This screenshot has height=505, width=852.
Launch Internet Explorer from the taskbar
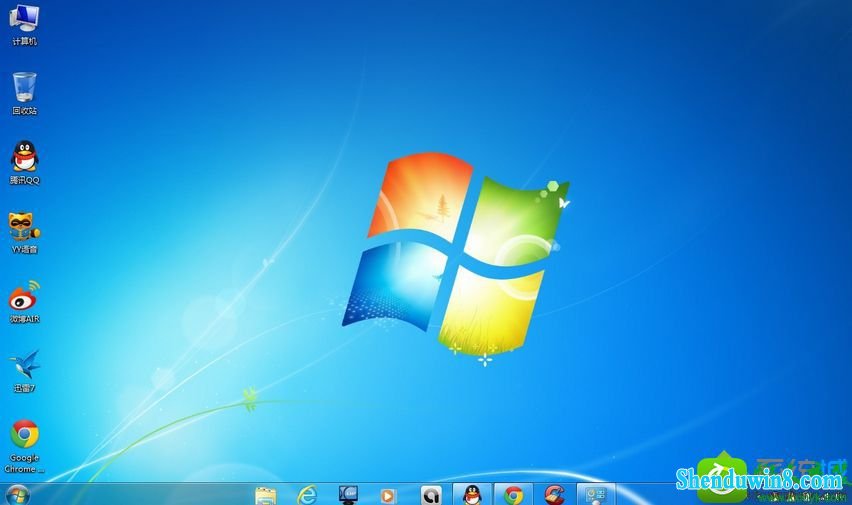coord(307,495)
